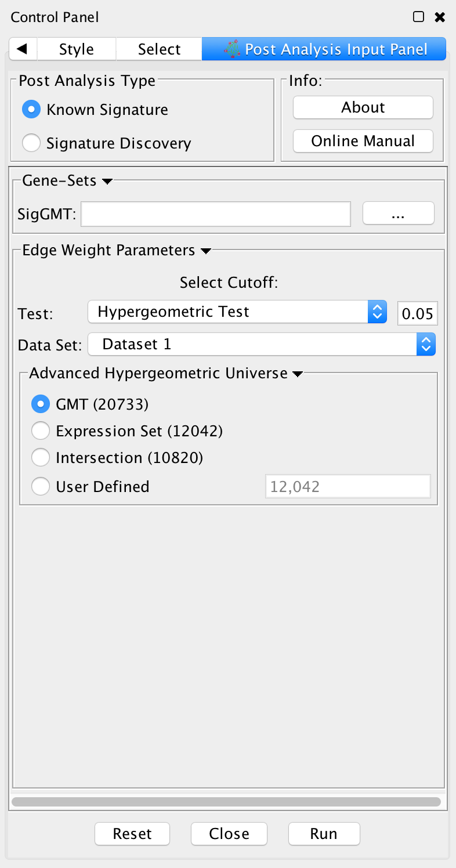
Task: Open the Data Set dropdown
Action: click(262, 345)
